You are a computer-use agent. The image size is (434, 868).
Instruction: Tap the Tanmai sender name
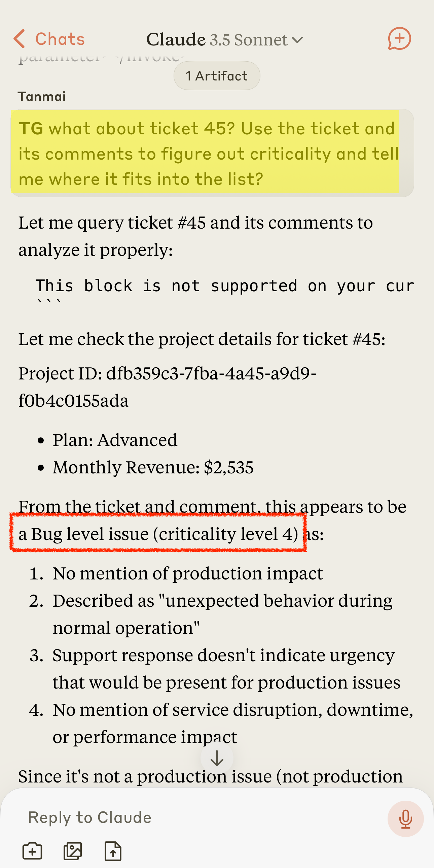(41, 96)
